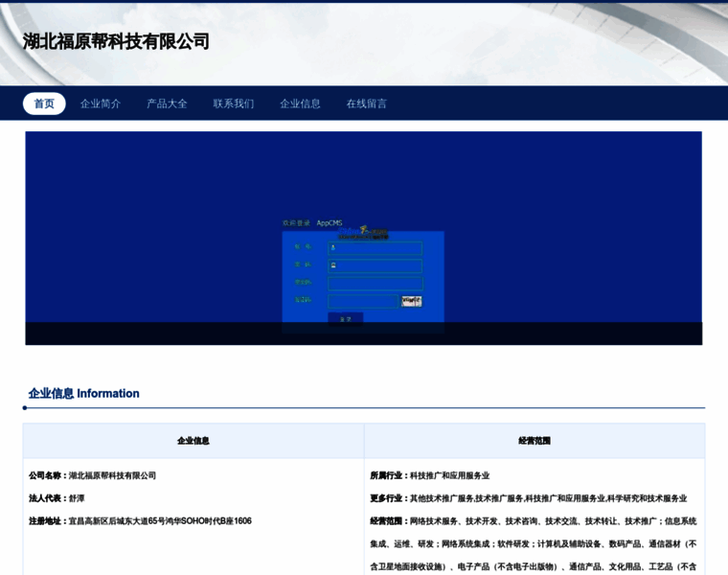Viewport: 728px width, 575px height.
Task: Click the 首页 navigation tab
Action: coord(44,103)
